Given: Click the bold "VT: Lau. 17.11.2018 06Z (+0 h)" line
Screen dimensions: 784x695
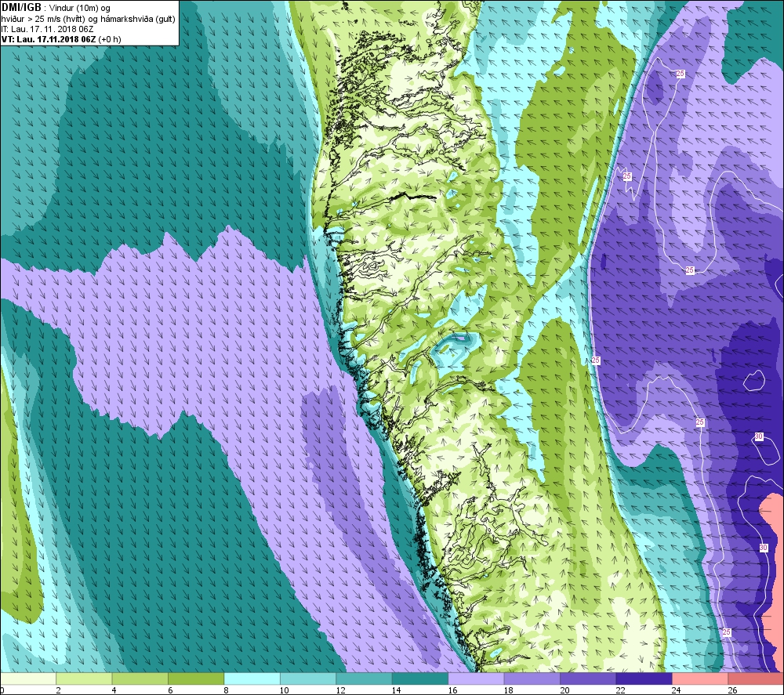Looking at the screenshot, I should tap(61, 39).
